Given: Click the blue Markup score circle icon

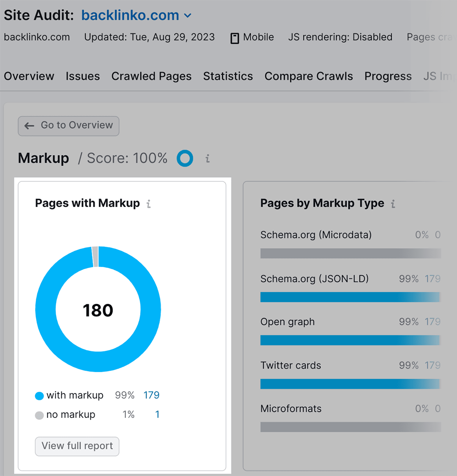Looking at the screenshot, I should (x=185, y=158).
